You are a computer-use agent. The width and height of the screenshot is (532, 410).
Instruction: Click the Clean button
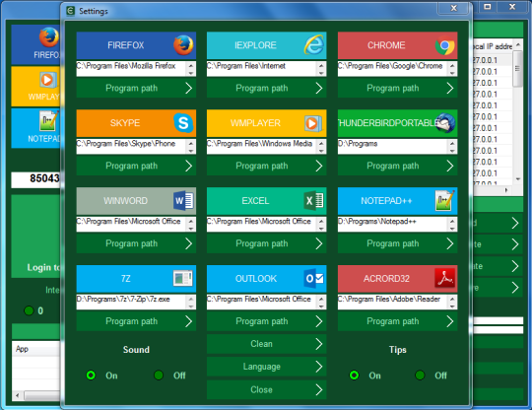266,344
